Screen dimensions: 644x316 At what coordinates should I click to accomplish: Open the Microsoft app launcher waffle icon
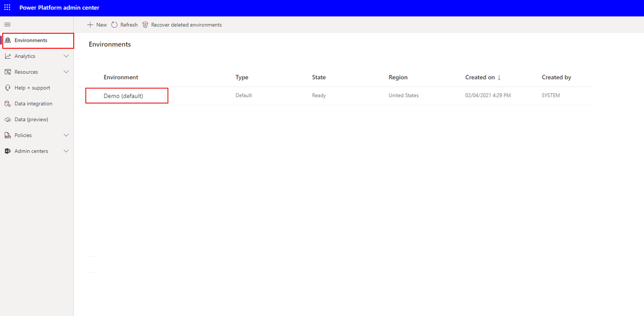pos(7,7)
